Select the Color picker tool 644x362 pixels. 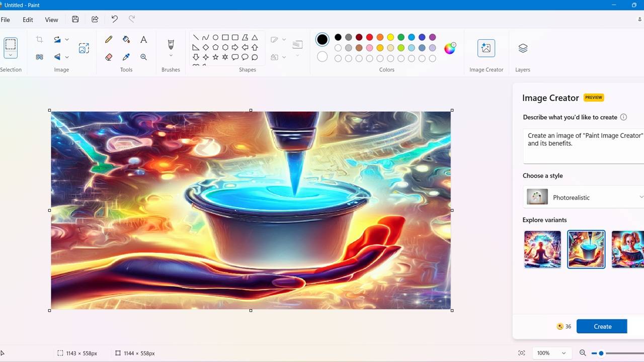pyautogui.click(x=126, y=56)
